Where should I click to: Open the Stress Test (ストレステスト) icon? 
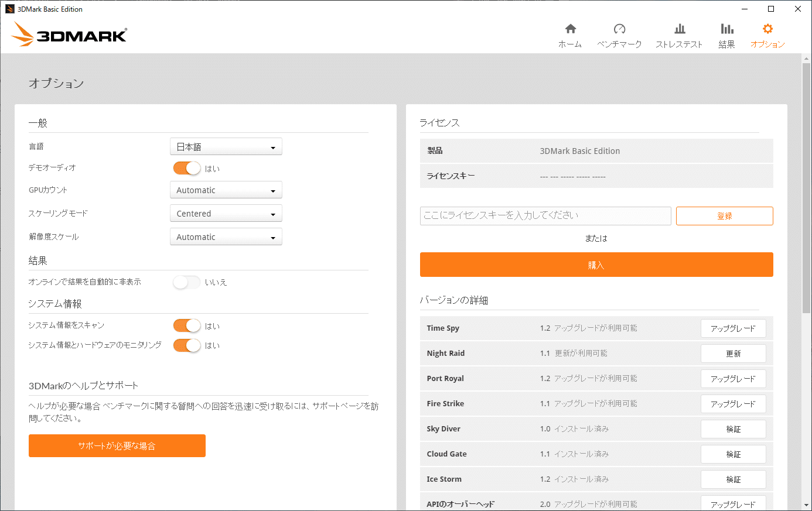(680, 29)
